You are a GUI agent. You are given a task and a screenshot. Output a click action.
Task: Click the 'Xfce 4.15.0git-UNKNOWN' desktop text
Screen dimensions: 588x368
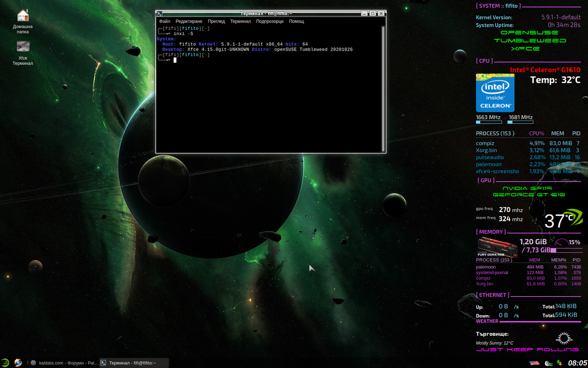point(218,49)
